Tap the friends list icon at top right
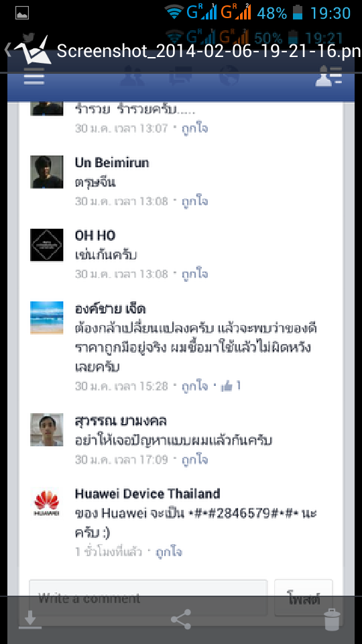This screenshot has width=362, height=644. pos(328,76)
